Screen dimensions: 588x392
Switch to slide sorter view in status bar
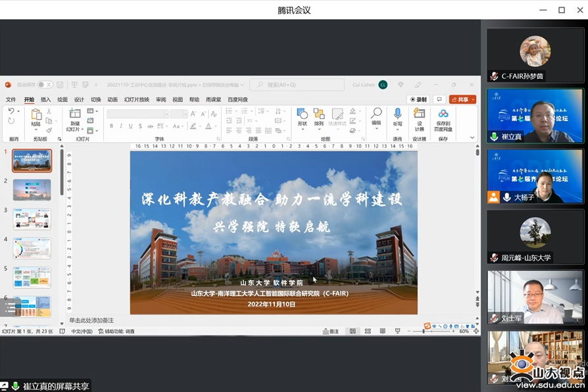[368, 331]
